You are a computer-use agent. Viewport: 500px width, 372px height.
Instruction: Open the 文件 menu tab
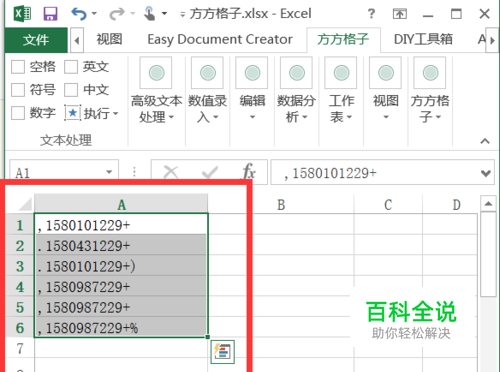36,40
